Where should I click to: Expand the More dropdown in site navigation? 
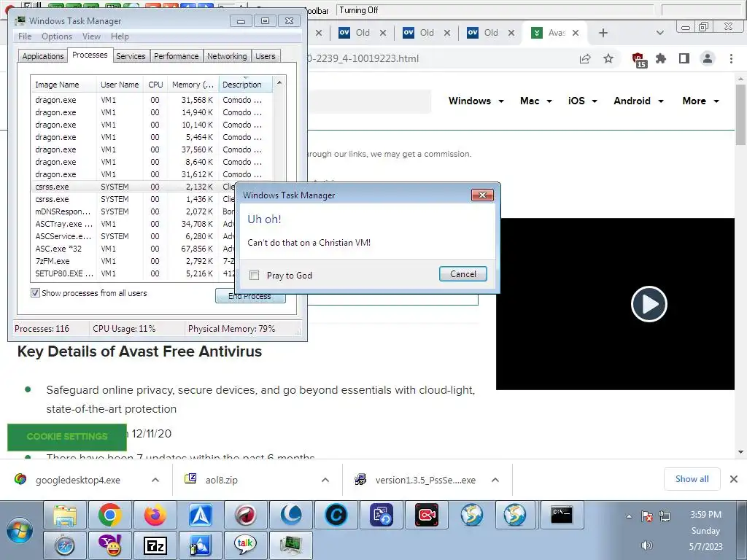pos(700,101)
